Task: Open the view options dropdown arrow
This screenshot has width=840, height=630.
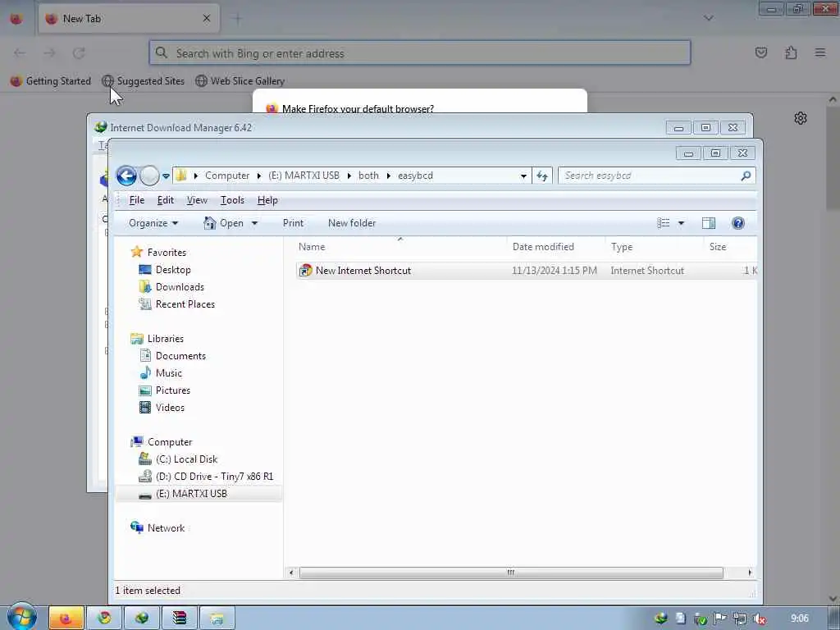Action: 682,223
